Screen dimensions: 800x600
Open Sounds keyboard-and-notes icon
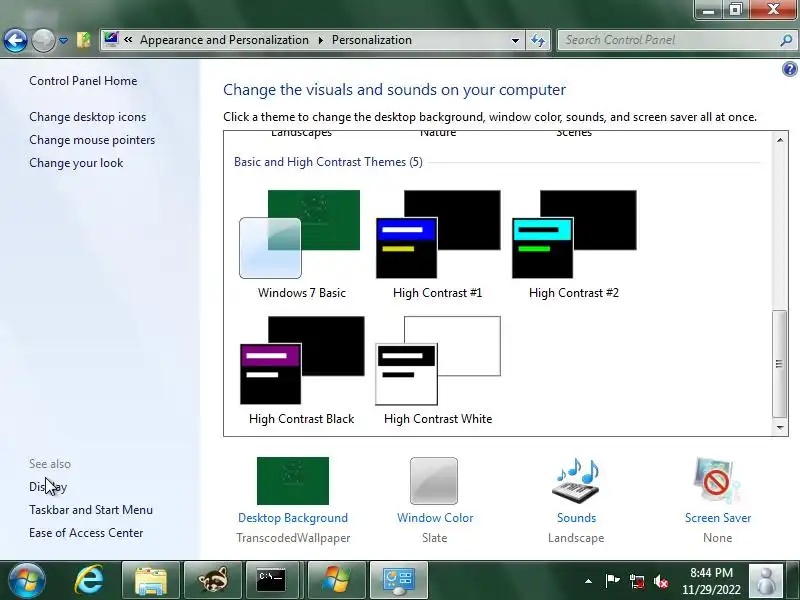576,481
